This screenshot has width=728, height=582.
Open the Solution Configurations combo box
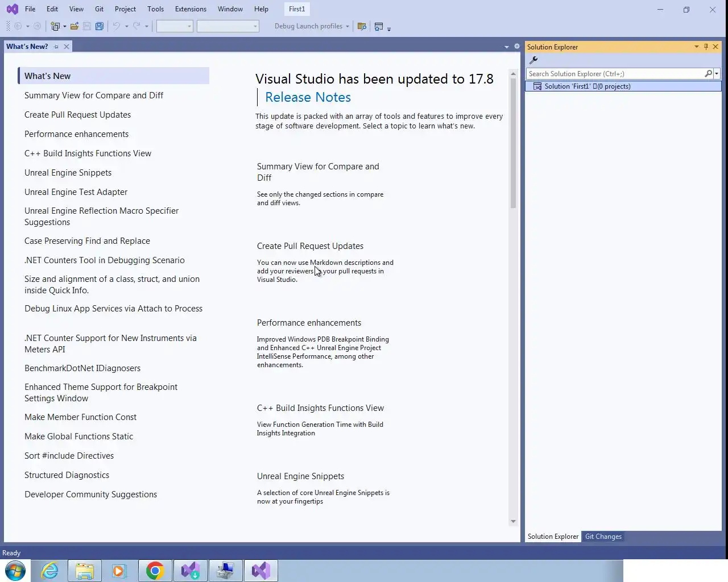pos(175,26)
